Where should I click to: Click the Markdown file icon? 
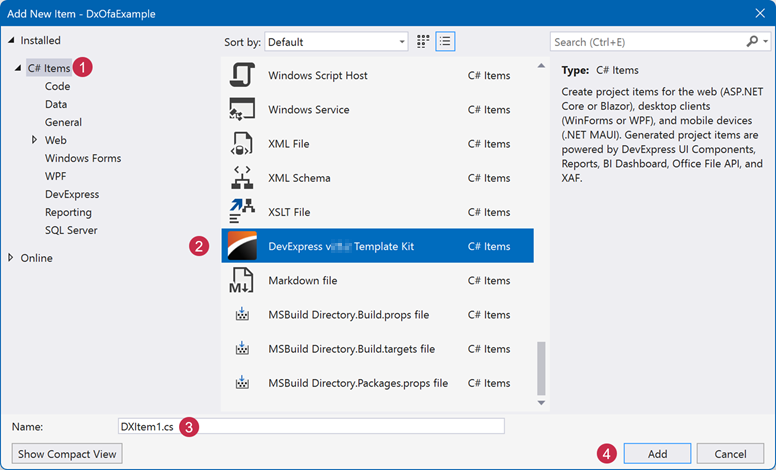click(242, 280)
